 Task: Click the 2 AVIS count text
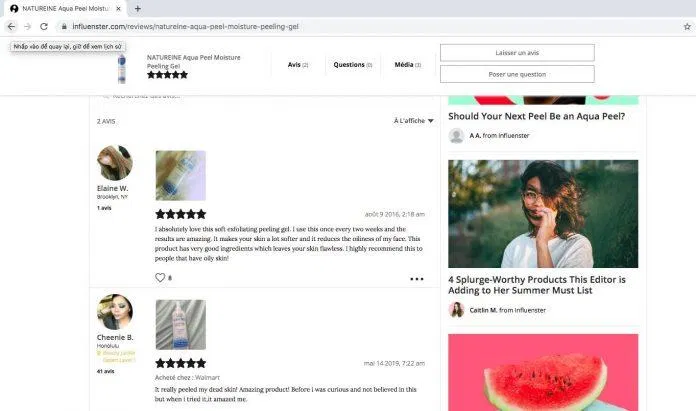coord(106,121)
